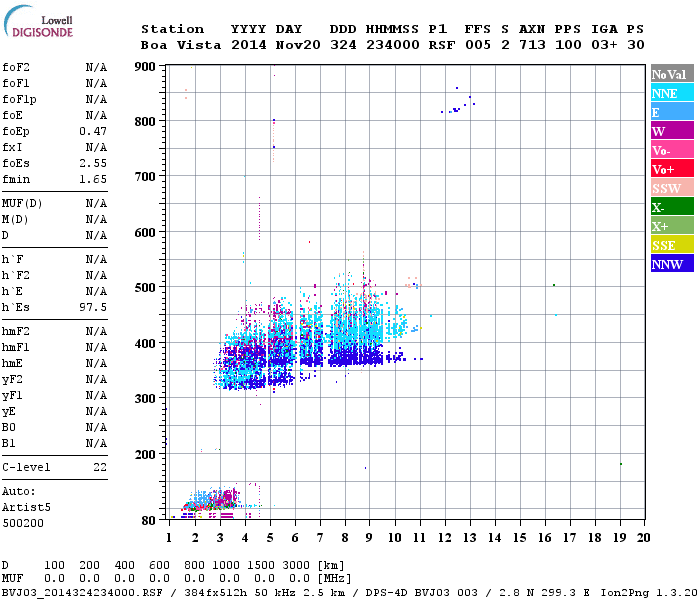Click the 900 km axis label
700x600 pixels.
(145, 67)
